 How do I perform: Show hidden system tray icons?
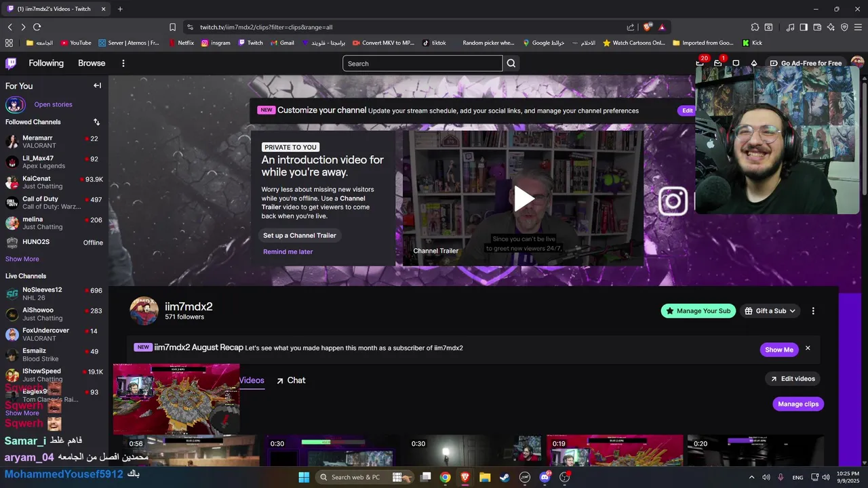751,477
